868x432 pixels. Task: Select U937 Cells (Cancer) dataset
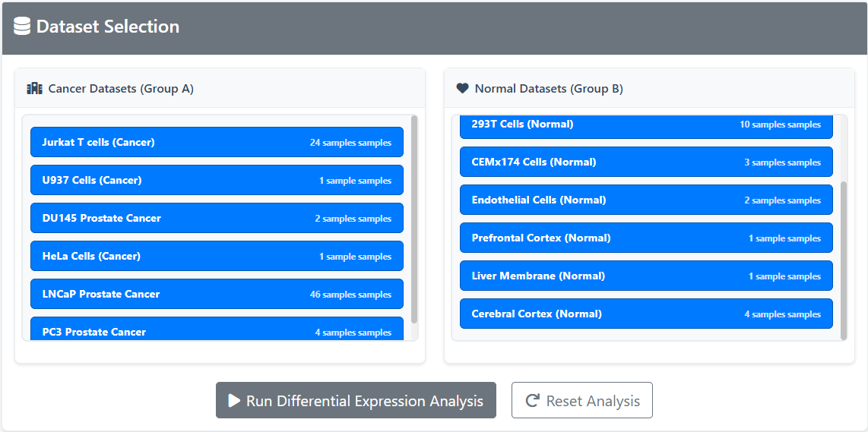pyautogui.click(x=217, y=181)
